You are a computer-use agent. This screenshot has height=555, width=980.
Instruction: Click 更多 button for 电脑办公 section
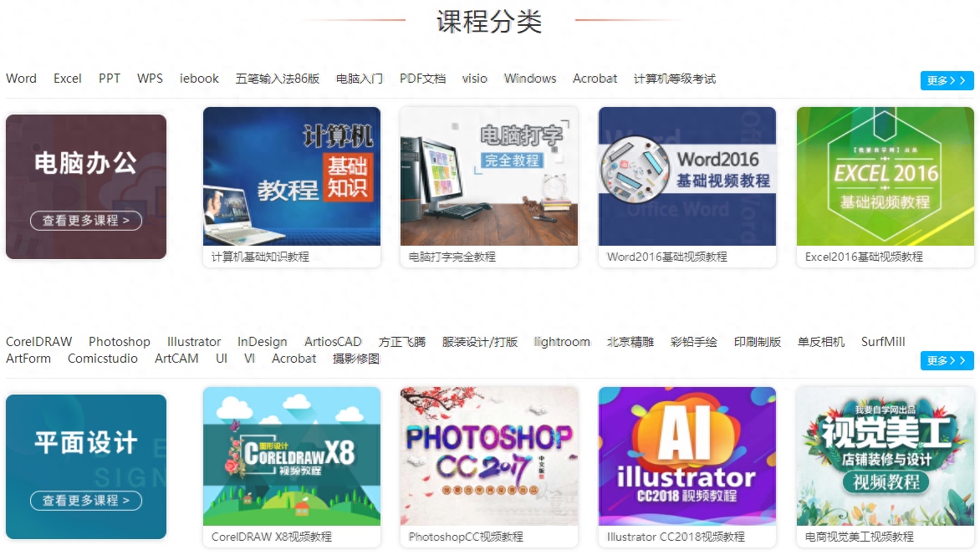pyautogui.click(x=947, y=80)
